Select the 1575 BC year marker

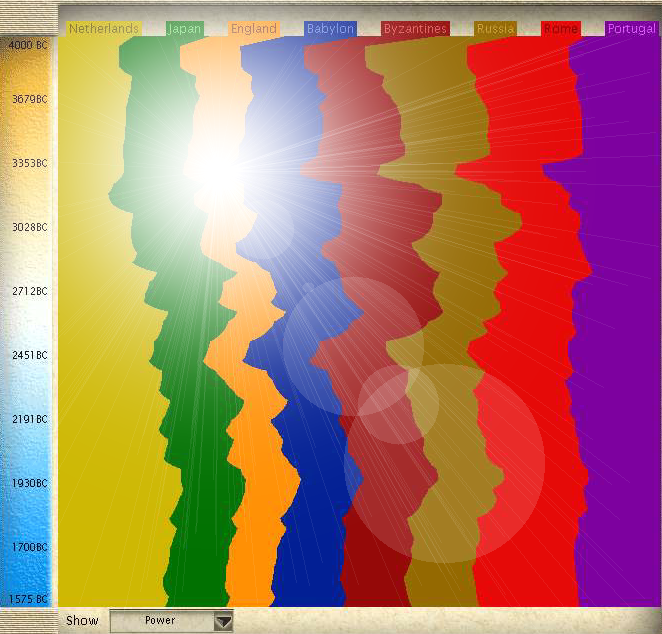[26, 599]
